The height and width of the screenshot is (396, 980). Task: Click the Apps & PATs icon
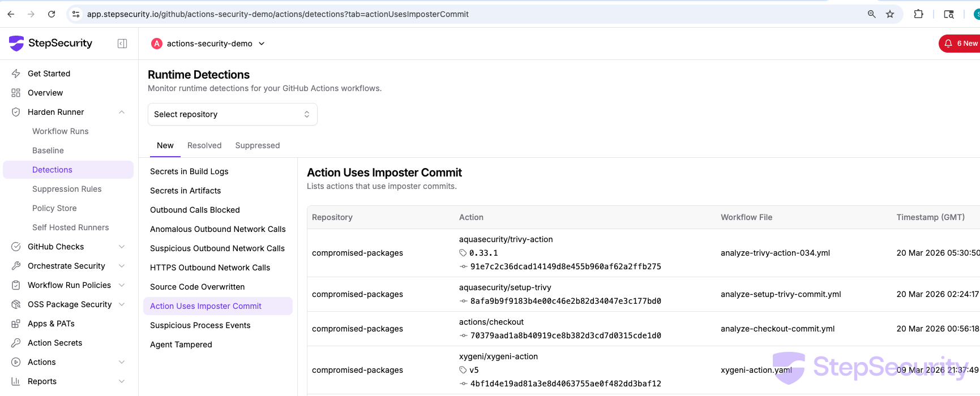coord(16,324)
